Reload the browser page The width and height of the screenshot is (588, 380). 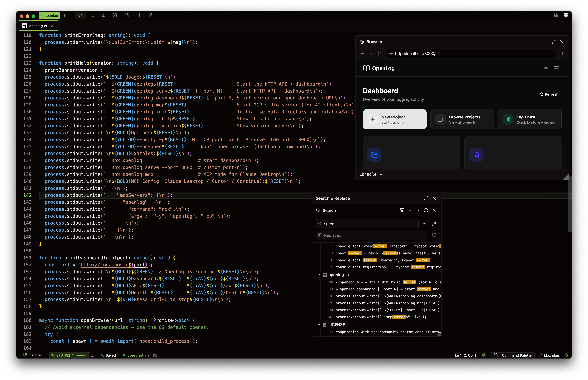380,54
